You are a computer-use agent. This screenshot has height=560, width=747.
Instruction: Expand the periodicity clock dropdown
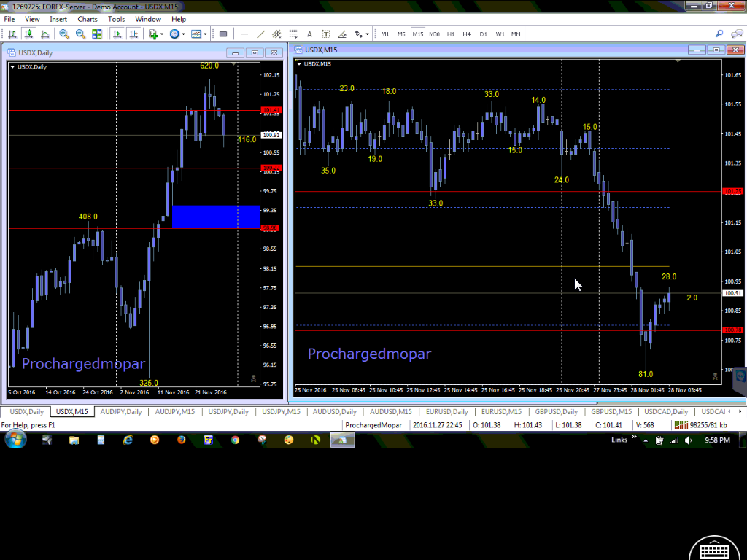pos(184,34)
